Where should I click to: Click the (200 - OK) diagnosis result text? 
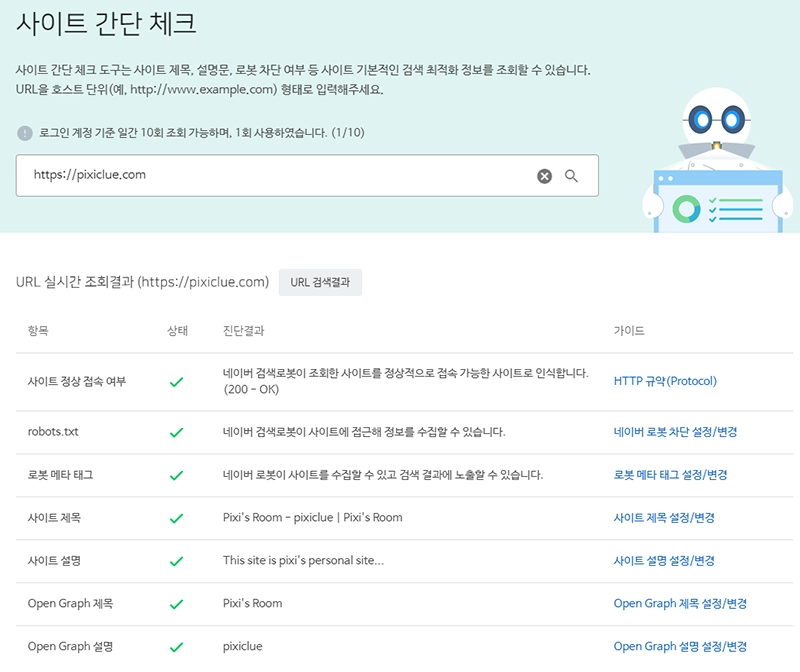(251, 389)
